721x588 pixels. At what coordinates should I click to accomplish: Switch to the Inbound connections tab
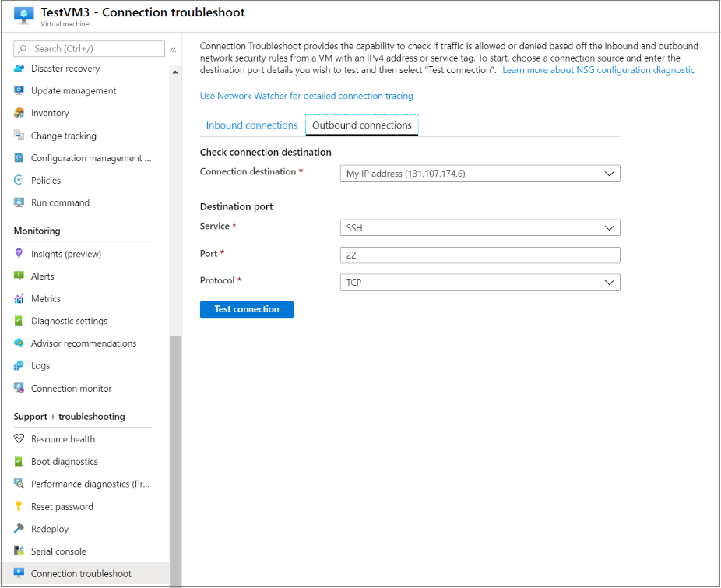click(251, 125)
